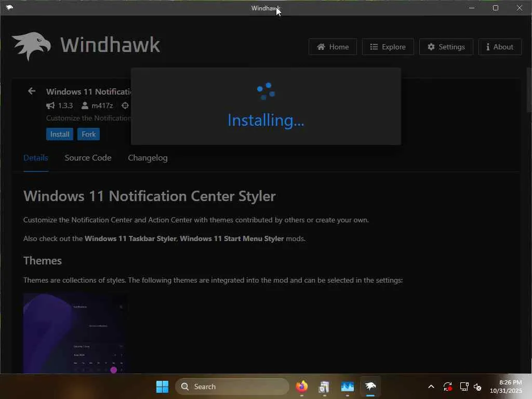Viewport: 532px width, 399px height.
Task: Switch to the Changelog tab
Action: 148,158
